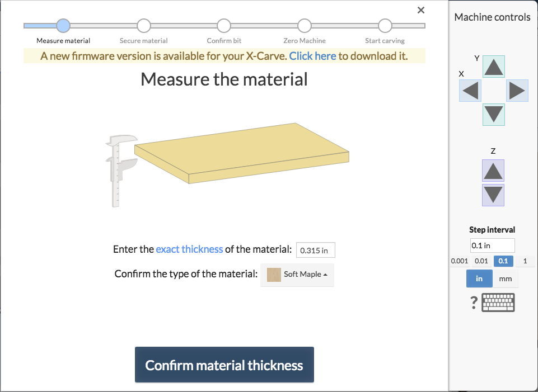Go to the Confirm bit step
This screenshot has width=538, height=392.
[x=224, y=25]
